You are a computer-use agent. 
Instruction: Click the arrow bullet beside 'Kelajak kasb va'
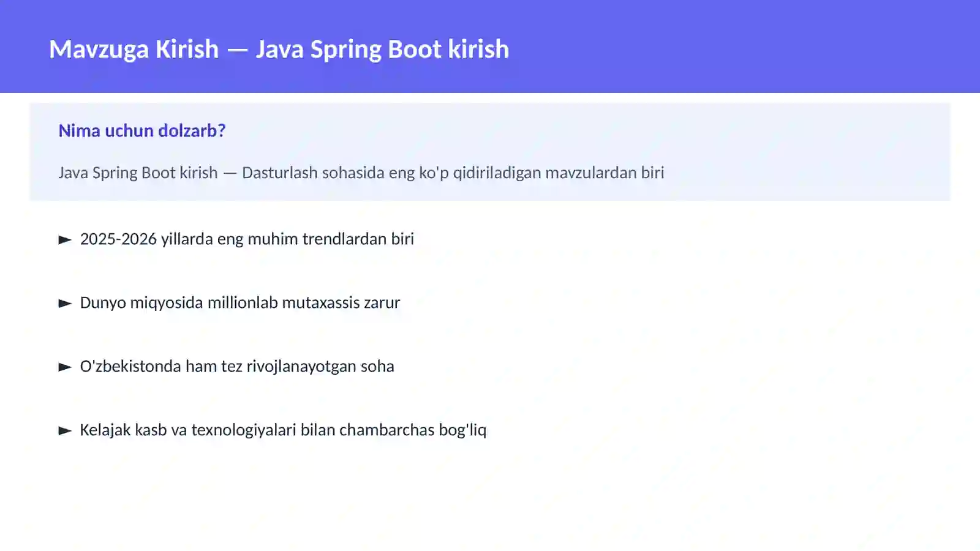point(65,431)
